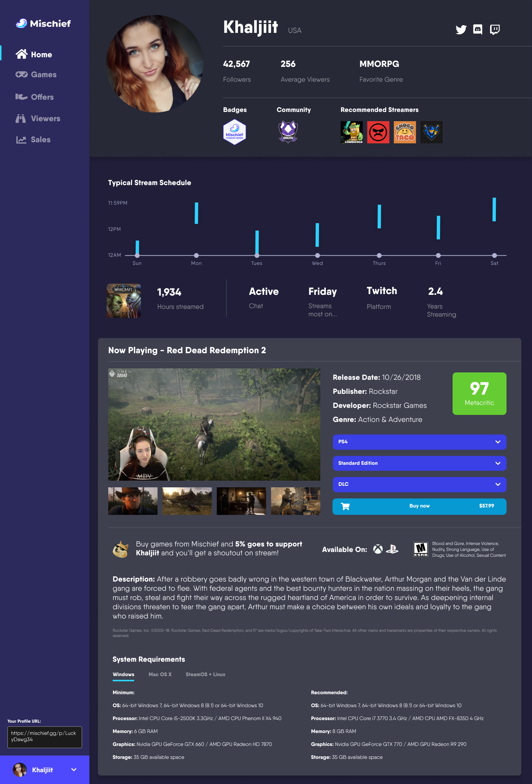Open Sales in the sidebar
Image resolution: width=532 pixels, height=784 pixels.
click(x=33, y=140)
